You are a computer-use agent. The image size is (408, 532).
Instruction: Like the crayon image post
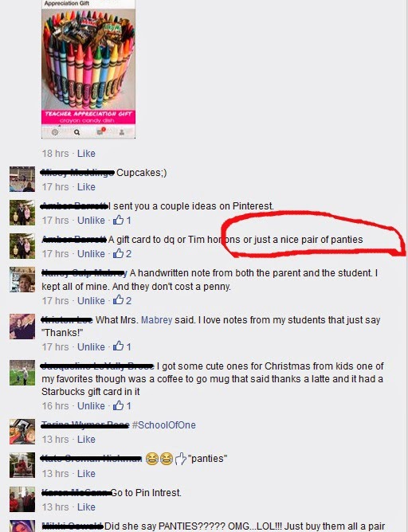(x=86, y=154)
